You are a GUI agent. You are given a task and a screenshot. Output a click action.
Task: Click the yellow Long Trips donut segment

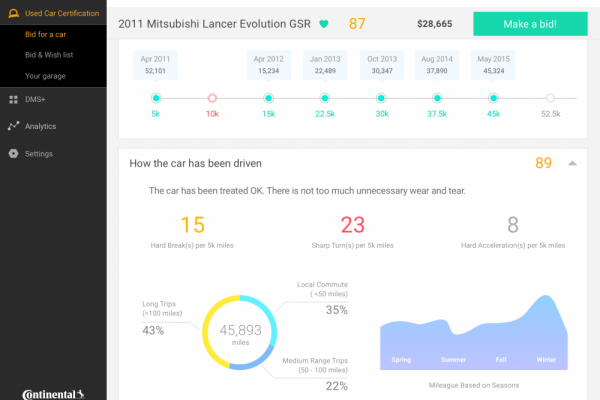pyautogui.click(x=206, y=332)
